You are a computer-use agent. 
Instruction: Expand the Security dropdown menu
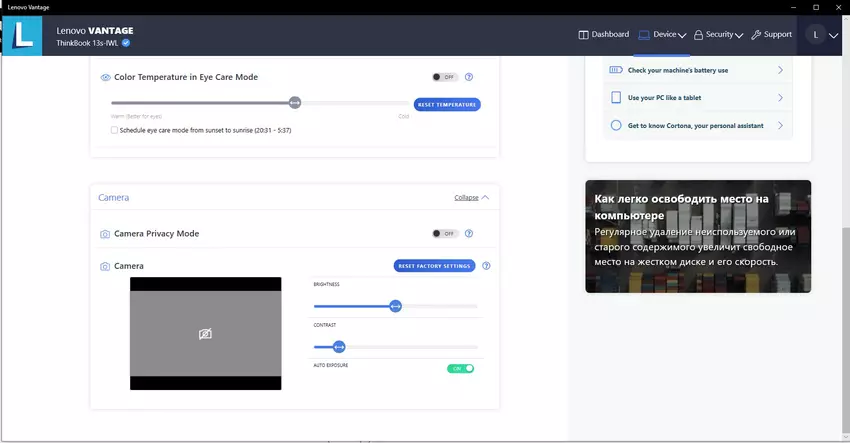718,35
